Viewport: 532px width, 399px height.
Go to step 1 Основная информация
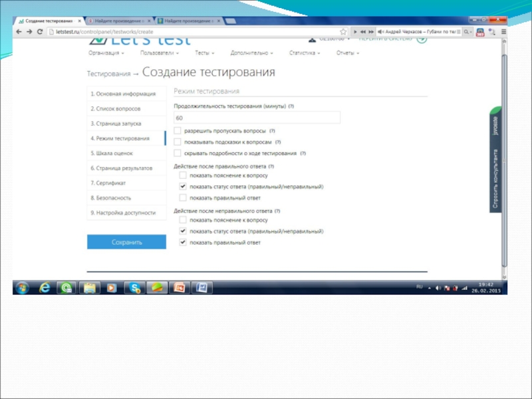[126, 94]
